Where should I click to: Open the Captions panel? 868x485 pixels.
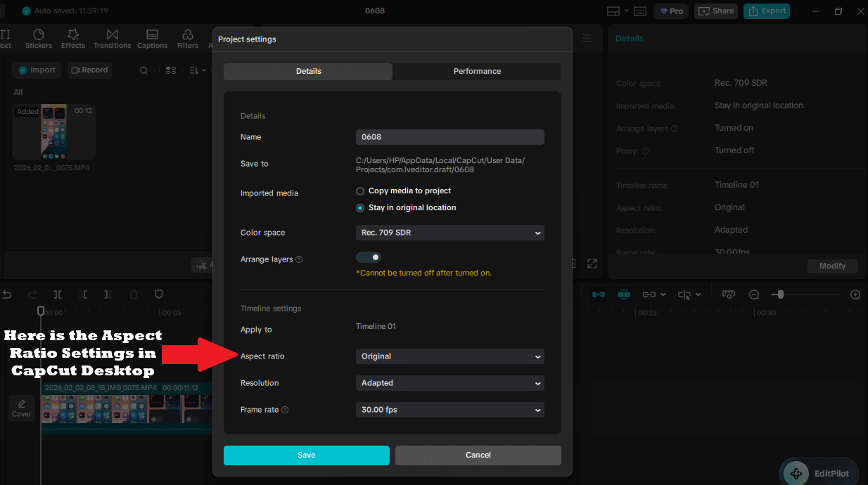pos(152,39)
